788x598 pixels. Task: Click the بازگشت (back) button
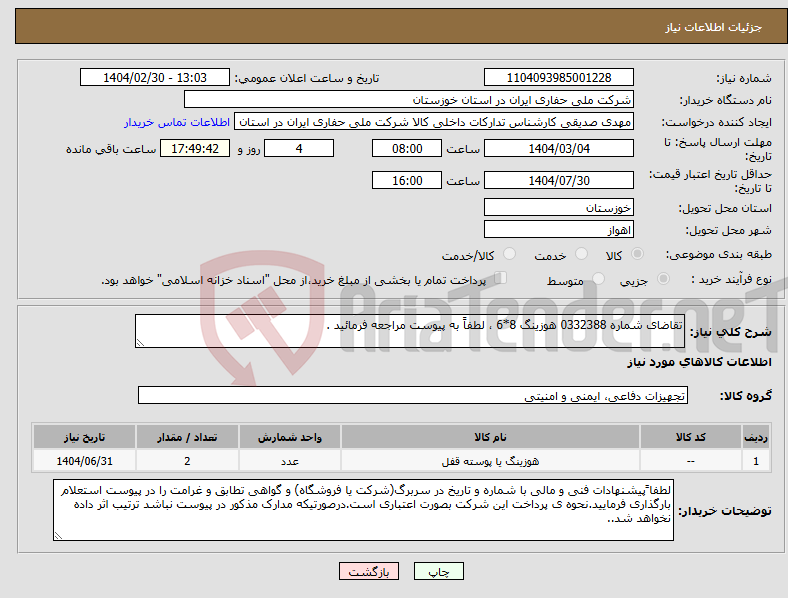(x=369, y=571)
